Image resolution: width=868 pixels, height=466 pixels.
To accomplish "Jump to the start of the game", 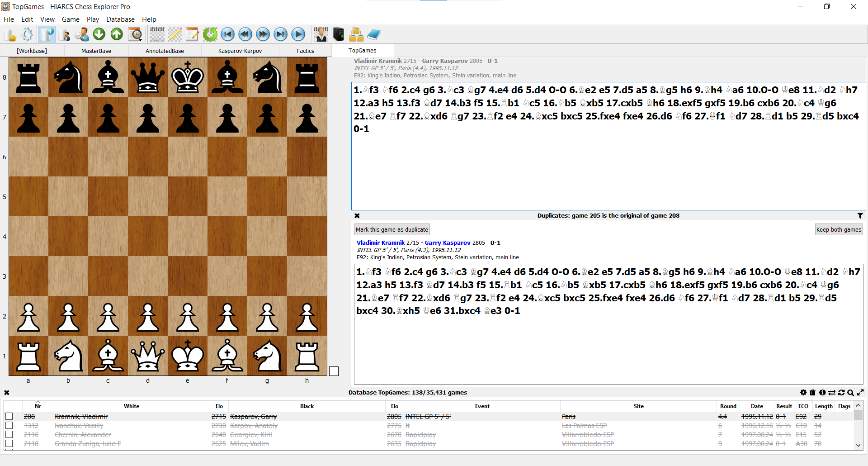I will pos(228,34).
